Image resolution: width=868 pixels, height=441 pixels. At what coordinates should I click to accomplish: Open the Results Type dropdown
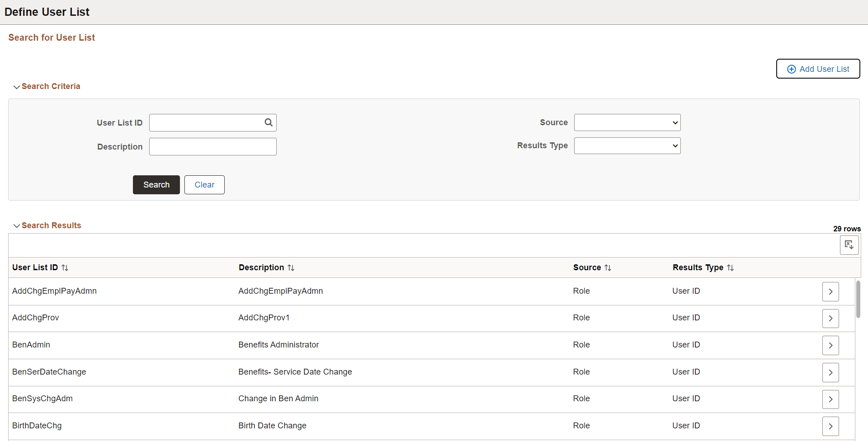[627, 145]
